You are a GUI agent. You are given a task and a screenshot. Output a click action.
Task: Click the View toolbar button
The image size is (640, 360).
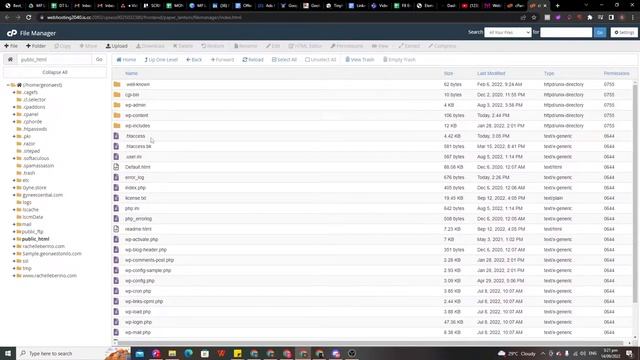[380, 46]
